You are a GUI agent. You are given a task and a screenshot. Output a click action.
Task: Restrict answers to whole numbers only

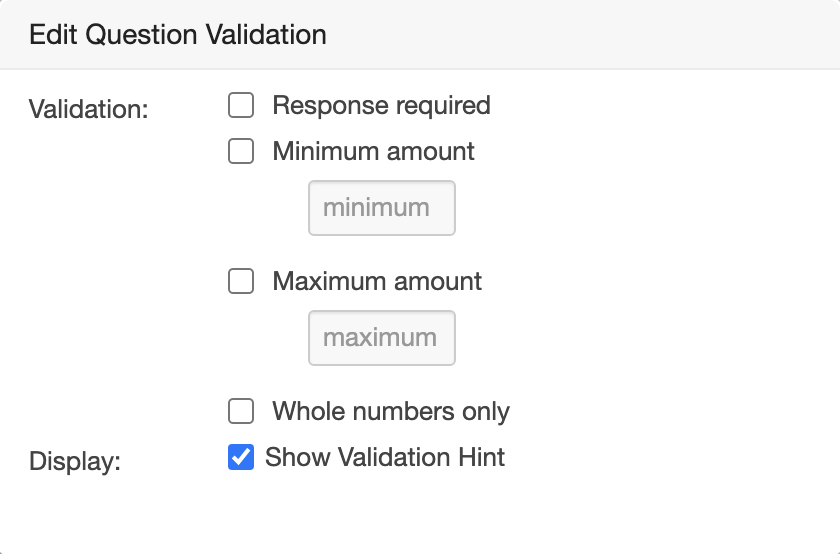[x=241, y=411]
